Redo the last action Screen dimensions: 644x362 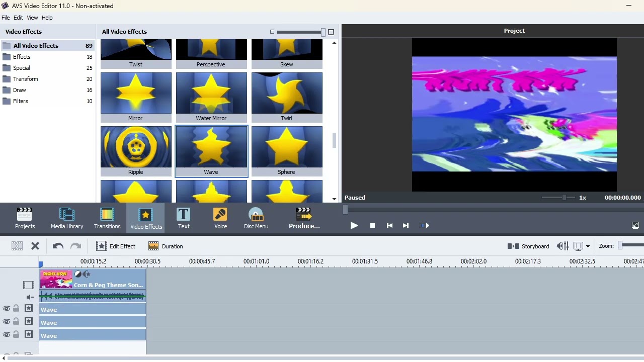[75, 246]
